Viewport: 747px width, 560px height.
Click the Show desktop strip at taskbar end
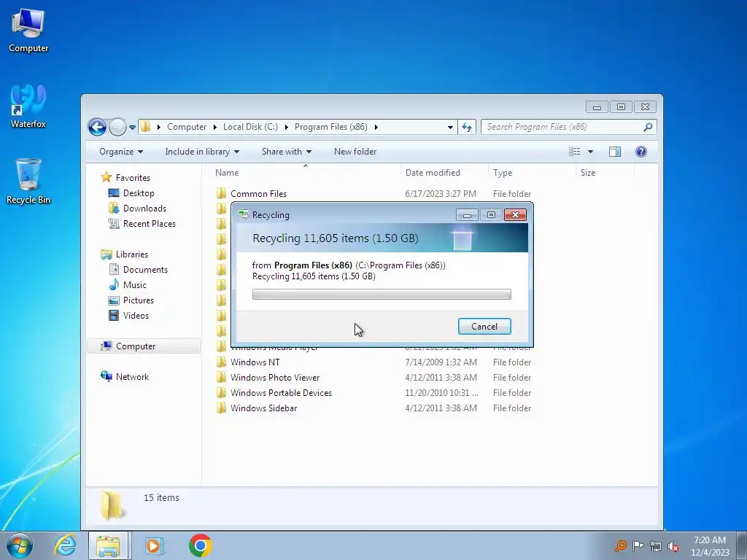click(x=742, y=545)
